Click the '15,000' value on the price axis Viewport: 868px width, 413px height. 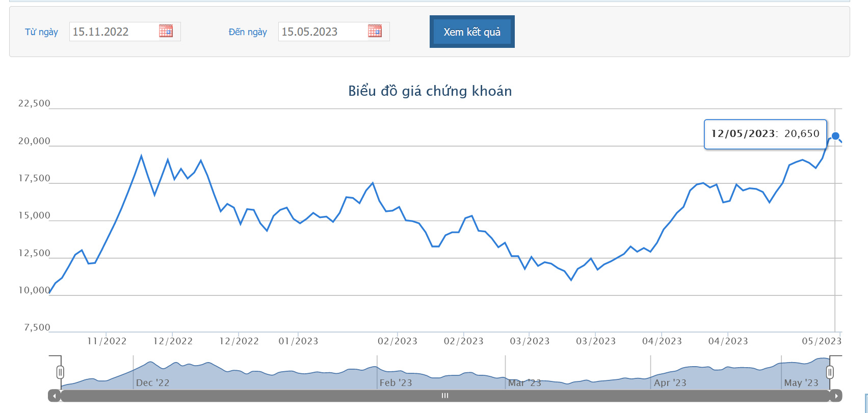tap(34, 215)
